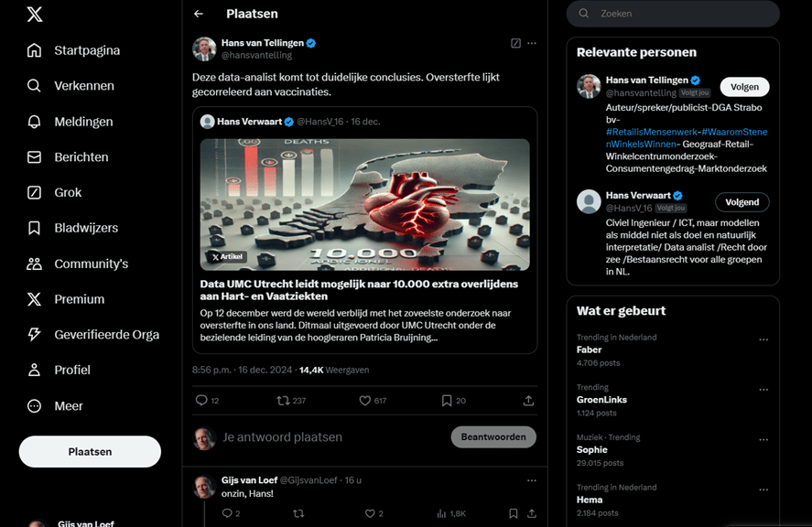The image size is (812, 527).
Task: Click the reply speech bubble with 12
Action: point(201,401)
